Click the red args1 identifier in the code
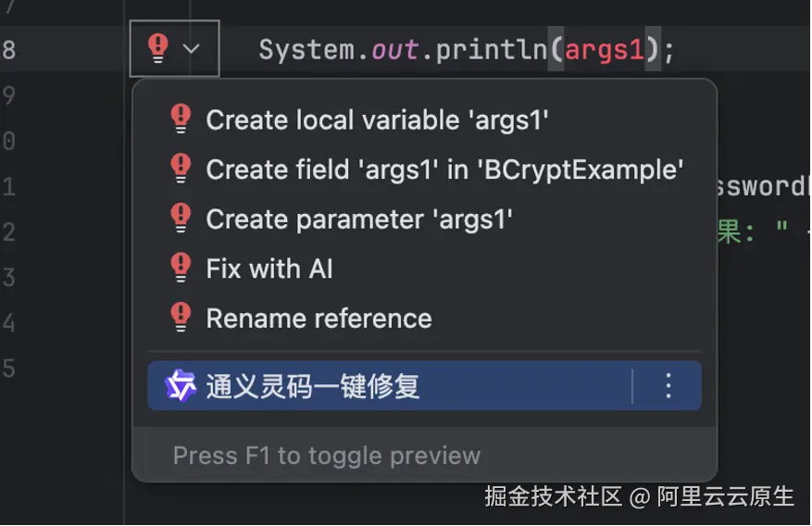 pos(604,49)
